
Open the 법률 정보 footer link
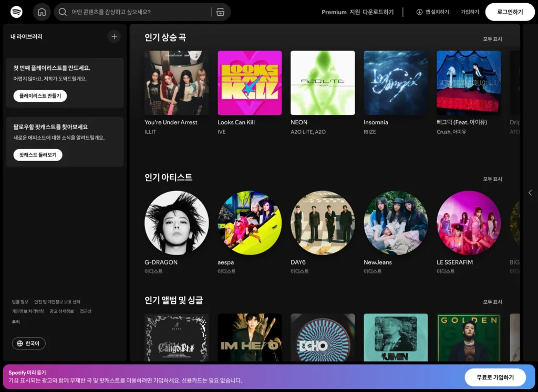pyautogui.click(x=20, y=302)
